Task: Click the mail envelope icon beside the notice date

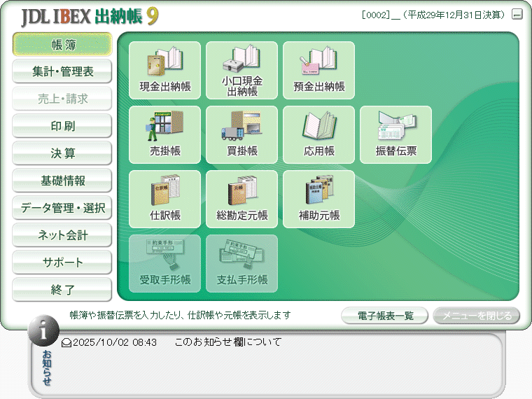Action: pyautogui.click(x=66, y=343)
